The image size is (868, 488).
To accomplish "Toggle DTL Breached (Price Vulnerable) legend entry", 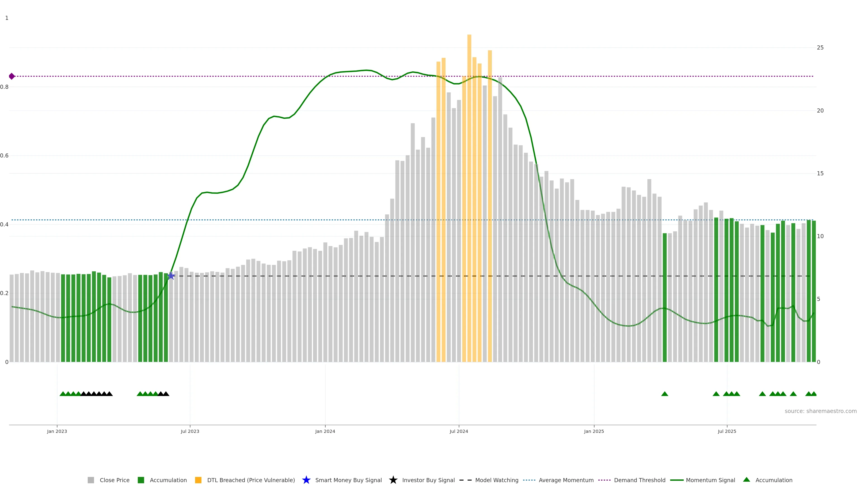I will pyautogui.click(x=251, y=480).
